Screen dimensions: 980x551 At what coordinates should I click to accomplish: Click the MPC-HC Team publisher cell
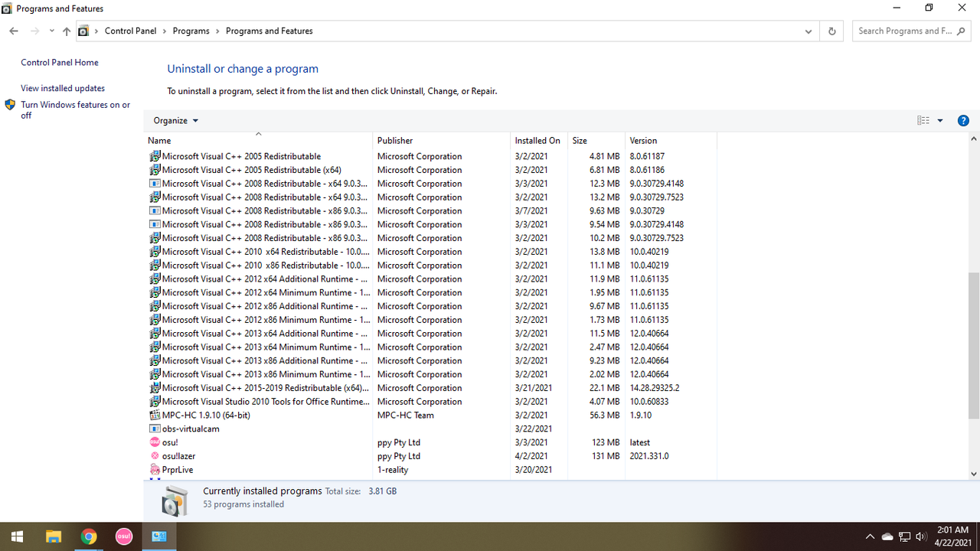coord(405,416)
